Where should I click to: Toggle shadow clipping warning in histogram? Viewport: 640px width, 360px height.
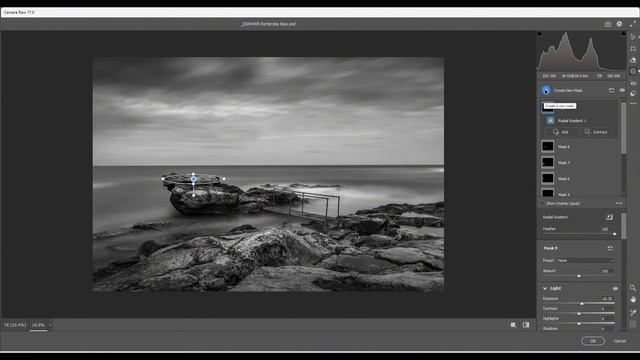tap(540, 34)
